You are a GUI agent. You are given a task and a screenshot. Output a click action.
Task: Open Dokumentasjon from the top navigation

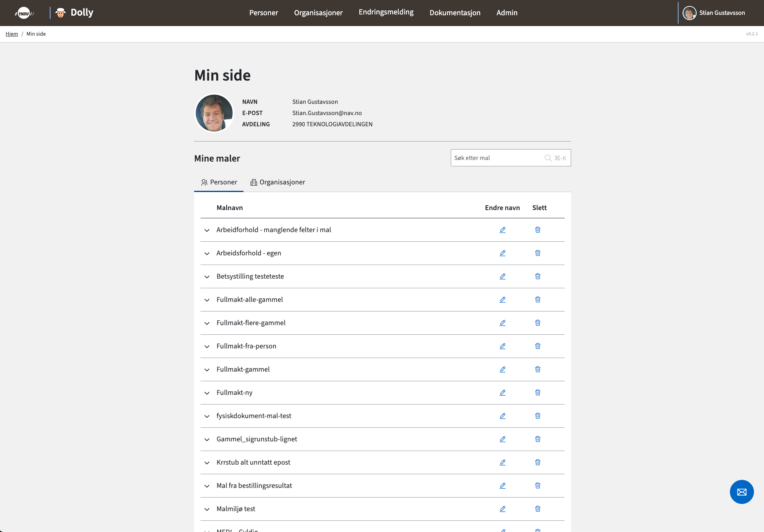(x=455, y=13)
